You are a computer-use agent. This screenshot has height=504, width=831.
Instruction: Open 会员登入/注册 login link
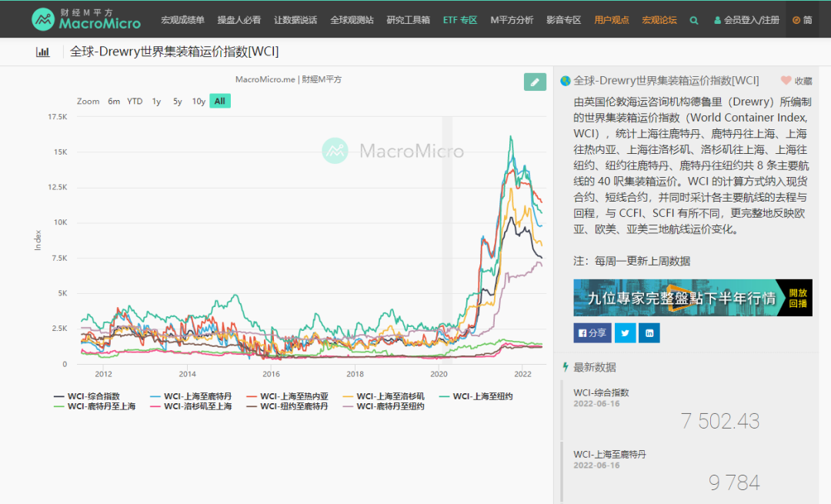(x=746, y=20)
